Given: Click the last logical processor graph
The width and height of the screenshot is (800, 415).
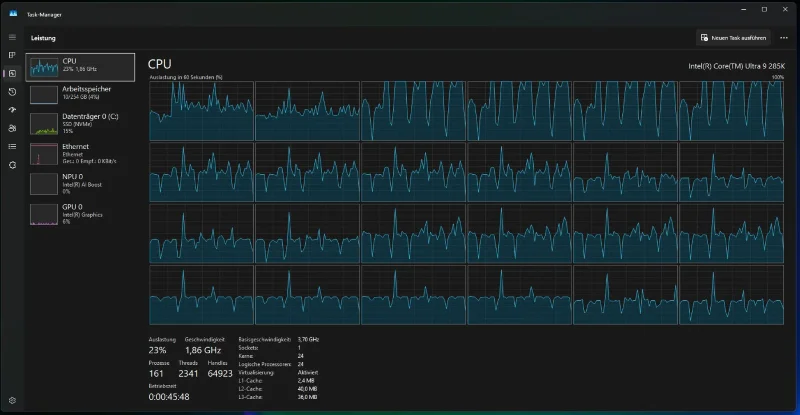Looking at the screenshot, I should 732,295.
